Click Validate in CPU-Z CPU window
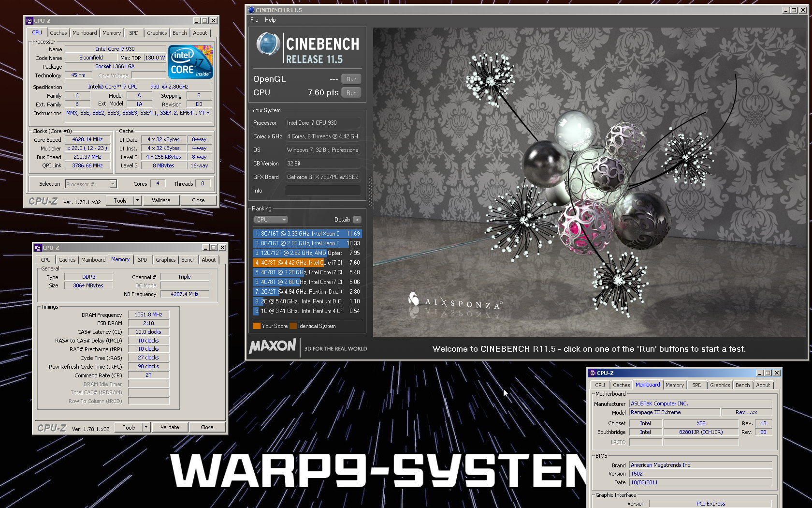 click(161, 200)
